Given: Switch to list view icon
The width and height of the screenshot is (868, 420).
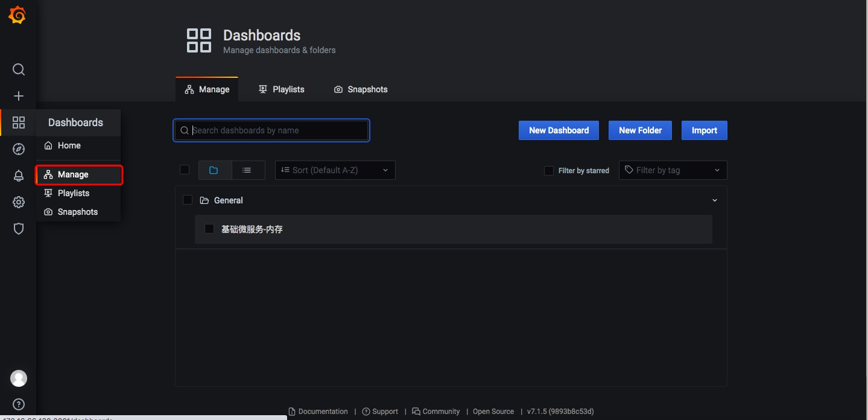Looking at the screenshot, I should coord(247,170).
